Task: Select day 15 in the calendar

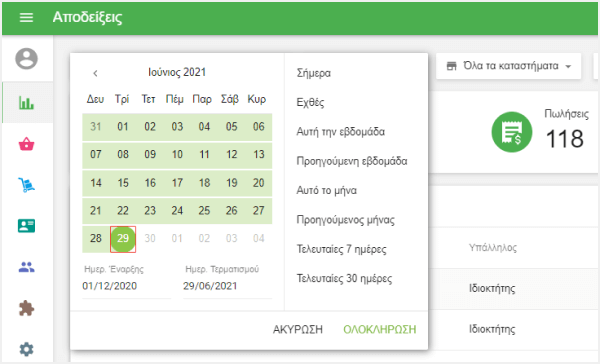Action: click(123, 183)
